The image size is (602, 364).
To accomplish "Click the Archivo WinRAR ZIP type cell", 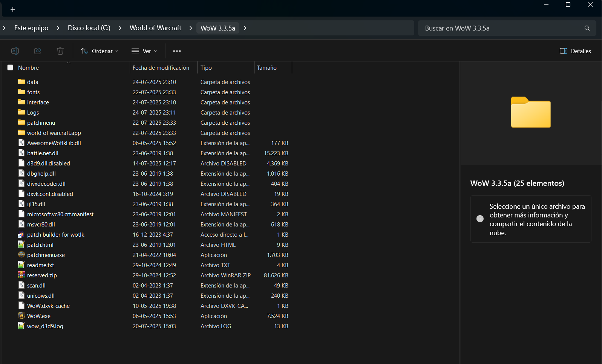I will (225, 275).
